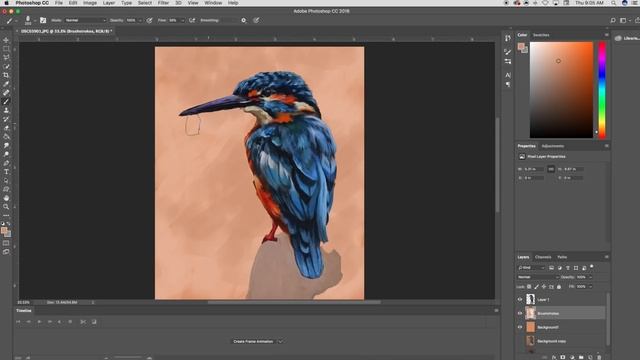Select the Clone Stamp tool
This screenshot has height=360, width=640.
pos(6,110)
